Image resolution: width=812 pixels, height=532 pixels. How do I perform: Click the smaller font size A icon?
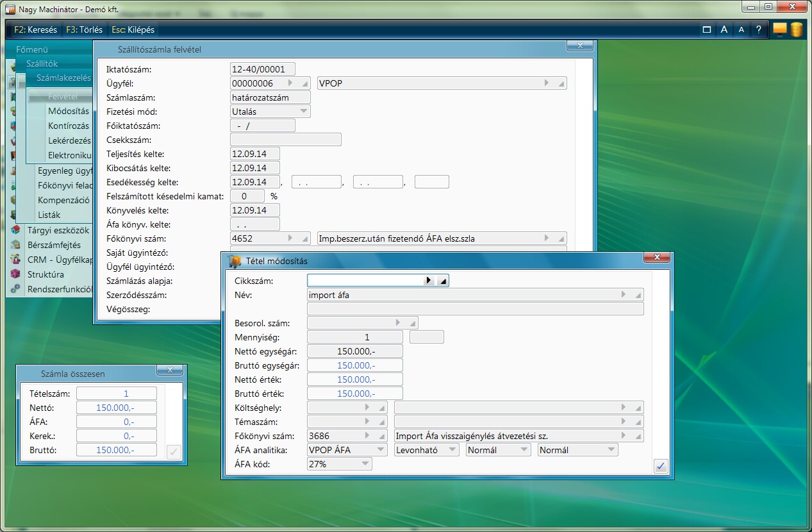coord(741,29)
